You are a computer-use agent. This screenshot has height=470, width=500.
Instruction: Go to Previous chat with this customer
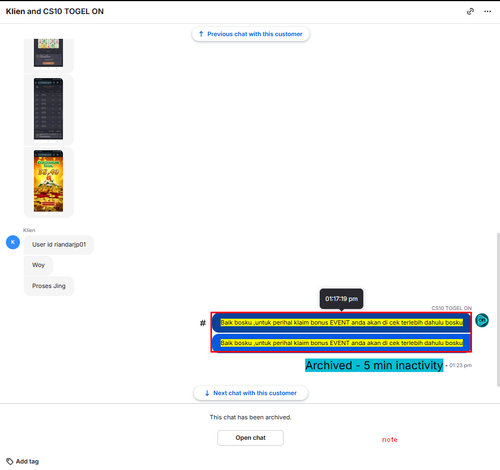tap(251, 34)
